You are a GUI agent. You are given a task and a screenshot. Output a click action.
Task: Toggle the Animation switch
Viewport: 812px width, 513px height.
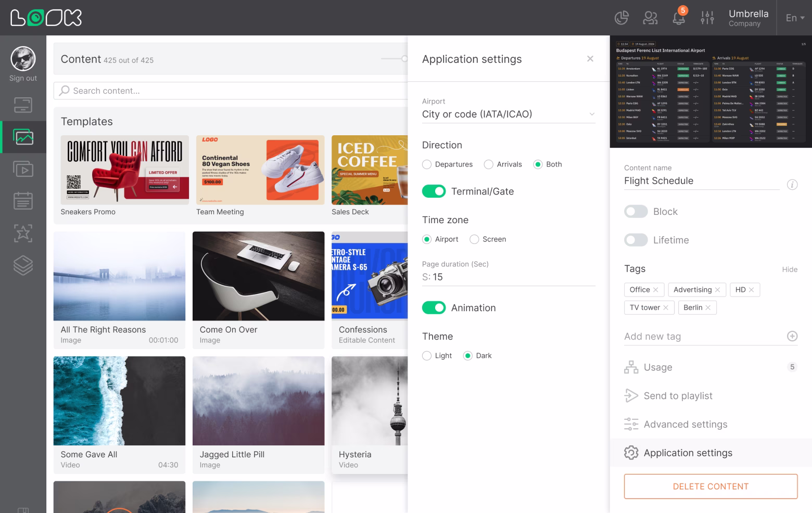(x=434, y=308)
